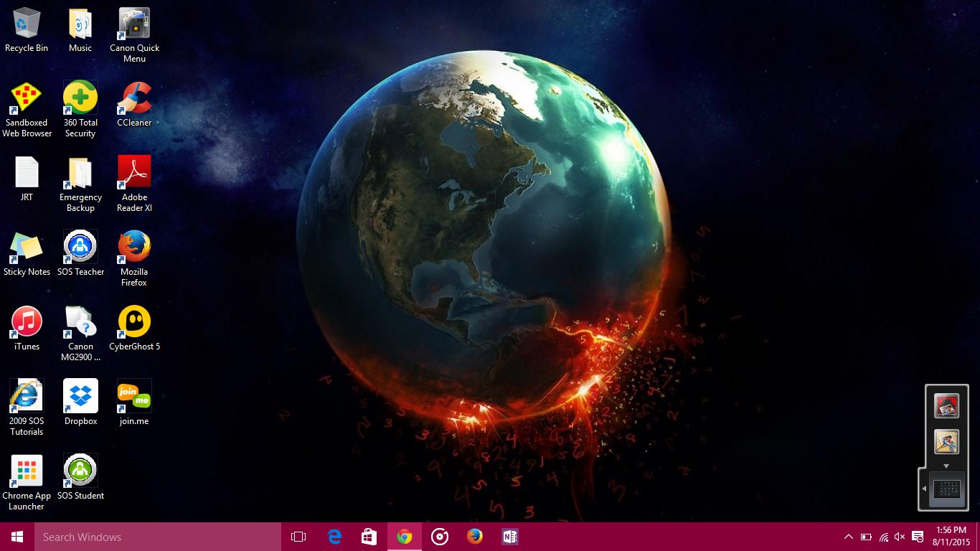Open the Store from the taskbar

tap(369, 537)
